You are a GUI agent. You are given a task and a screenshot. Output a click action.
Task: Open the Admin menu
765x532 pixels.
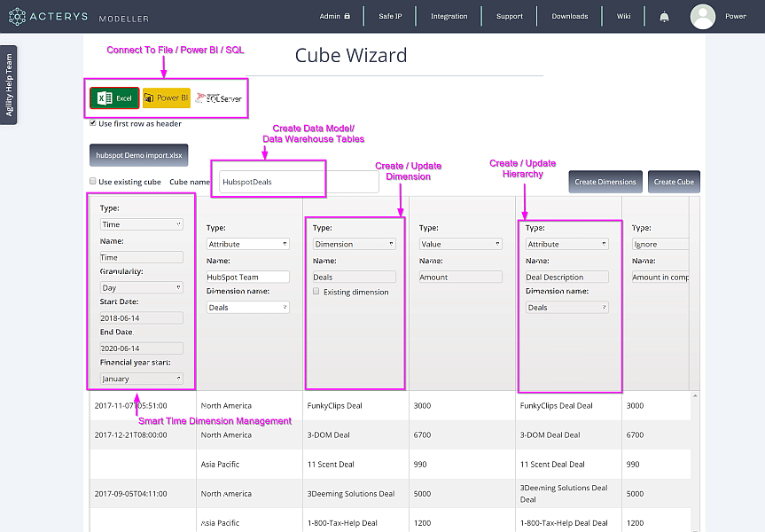click(335, 16)
